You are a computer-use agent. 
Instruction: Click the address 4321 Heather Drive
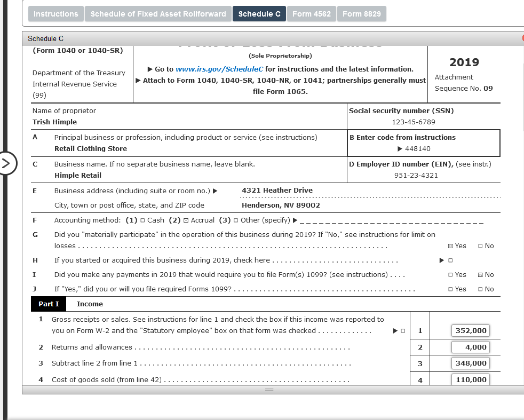coord(277,191)
